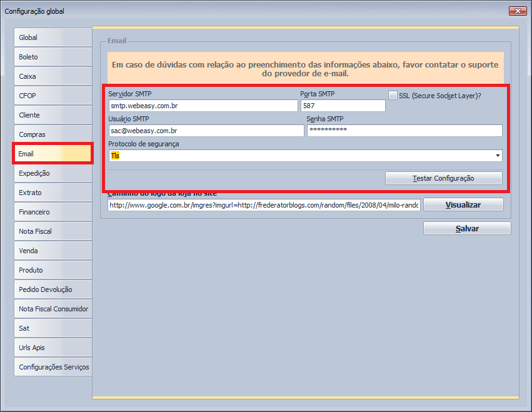Close the Configuração global window
532x412 pixels.
pyautogui.click(x=517, y=11)
